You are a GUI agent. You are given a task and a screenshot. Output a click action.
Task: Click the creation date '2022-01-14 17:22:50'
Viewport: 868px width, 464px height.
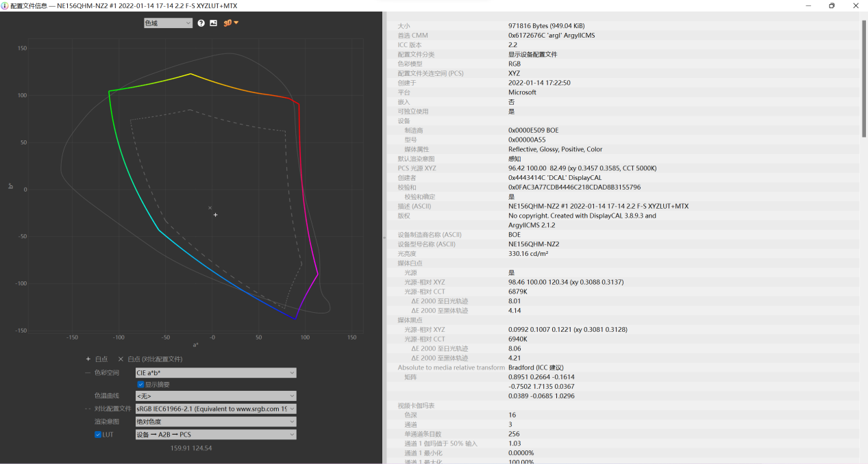(539, 83)
